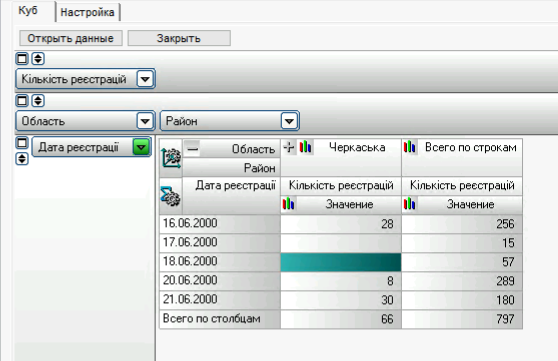The image size is (558, 361).
Task: Open the Кількість реєстрацій dropdown arrow
Action: tap(145, 79)
